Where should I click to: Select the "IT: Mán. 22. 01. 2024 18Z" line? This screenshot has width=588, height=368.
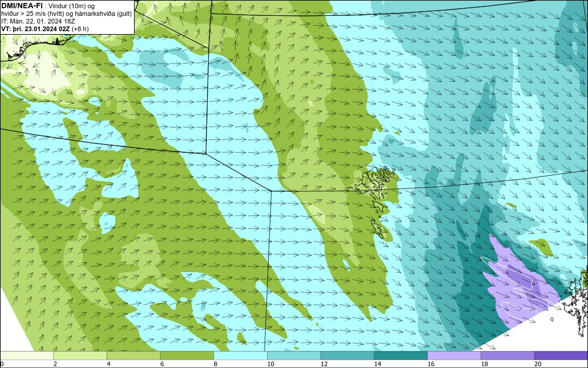point(38,21)
